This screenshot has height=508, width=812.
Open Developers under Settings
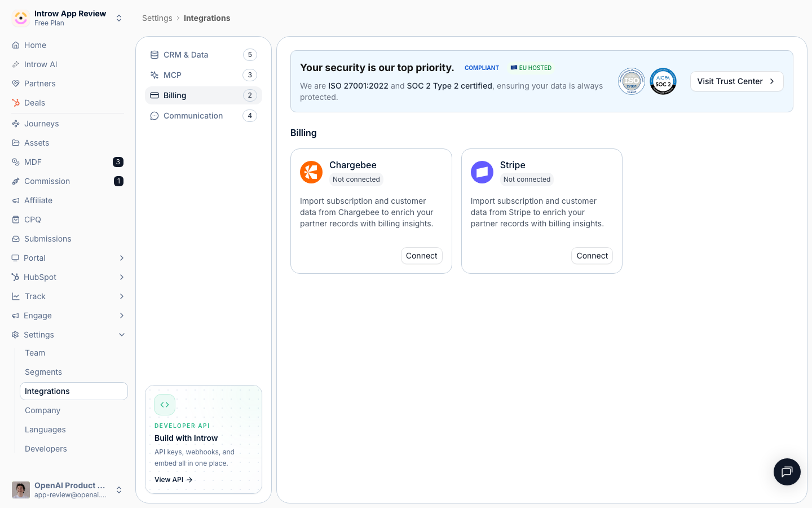(74, 449)
